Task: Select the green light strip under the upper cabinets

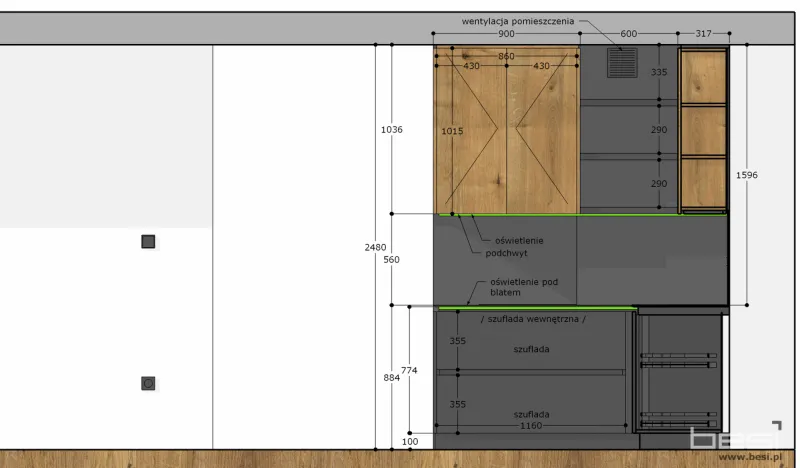Action: click(x=583, y=215)
